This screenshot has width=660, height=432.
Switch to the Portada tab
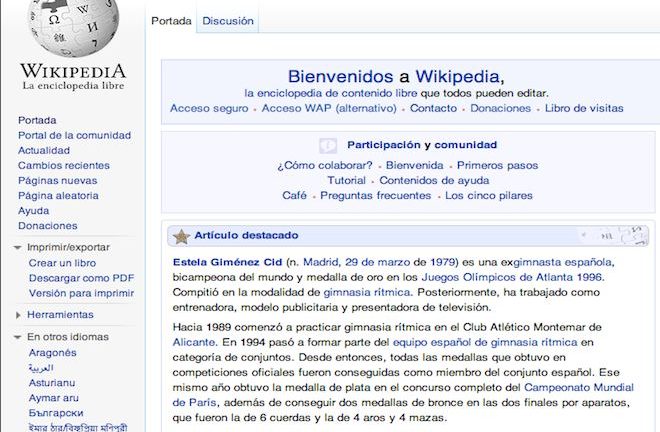point(171,21)
